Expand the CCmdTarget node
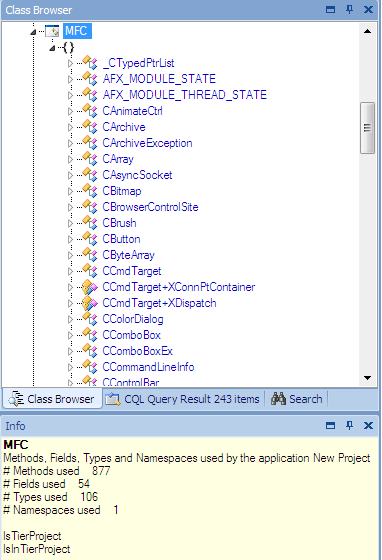This screenshot has height=560, width=382. click(x=70, y=271)
